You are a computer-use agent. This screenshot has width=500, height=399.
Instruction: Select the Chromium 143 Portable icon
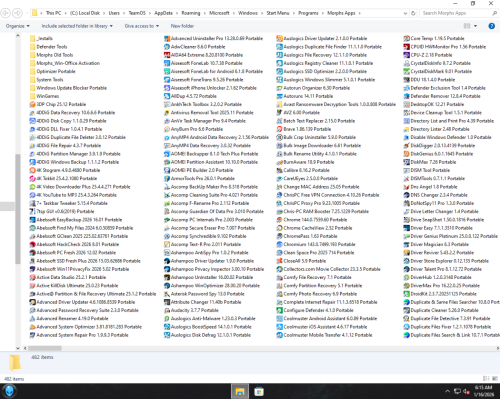[x=280, y=245]
